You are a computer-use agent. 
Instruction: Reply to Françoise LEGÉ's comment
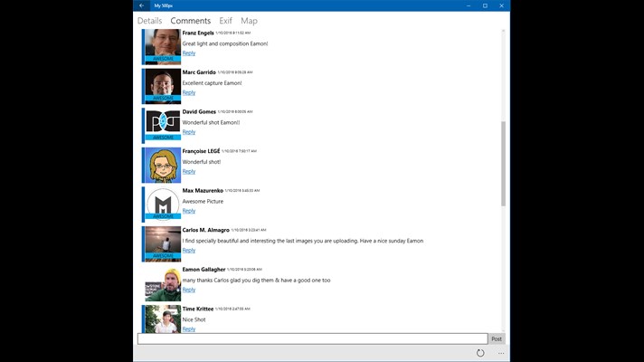coord(189,171)
